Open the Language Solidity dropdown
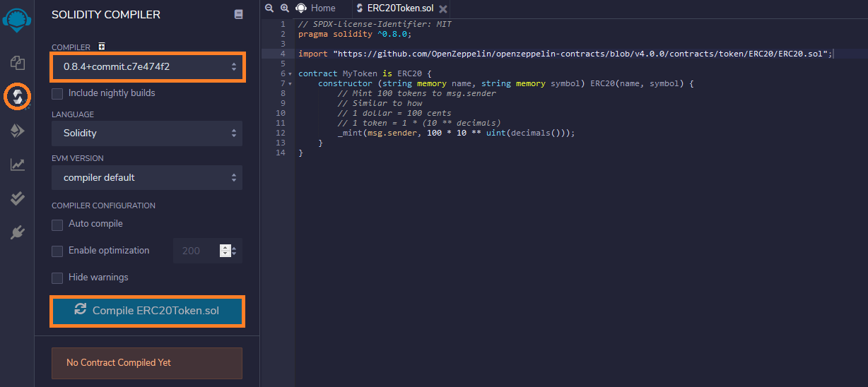This screenshot has height=387, width=868. (147, 133)
